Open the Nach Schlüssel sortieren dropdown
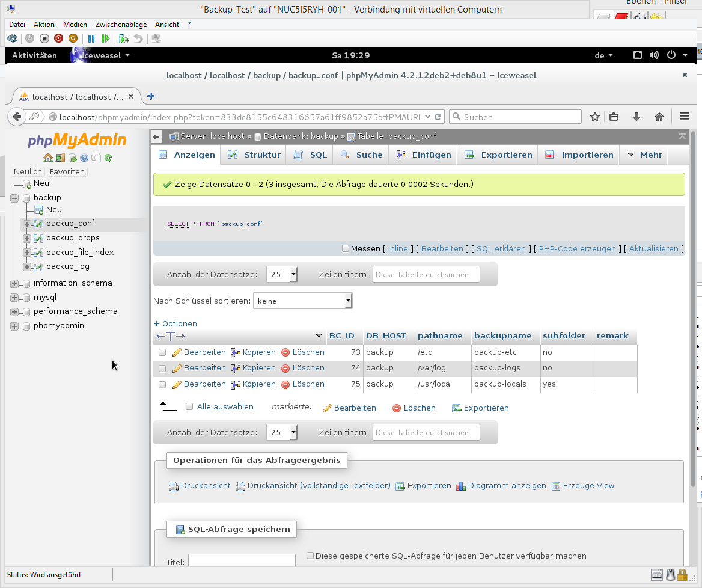This screenshot has height=588, width=702. tap(303, 301)
